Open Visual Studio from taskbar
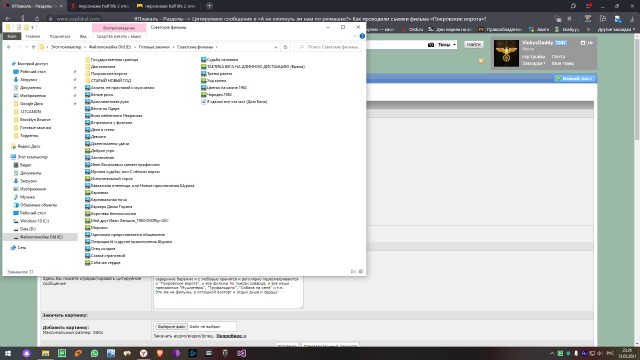 [242, 353]
